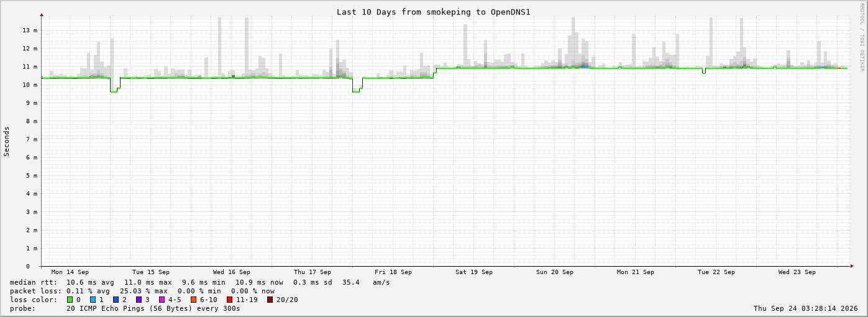This screenshot has width=868, height=317.
Task: Click the 'Tue 22 Sep' axis label
Action: (716, 272)
